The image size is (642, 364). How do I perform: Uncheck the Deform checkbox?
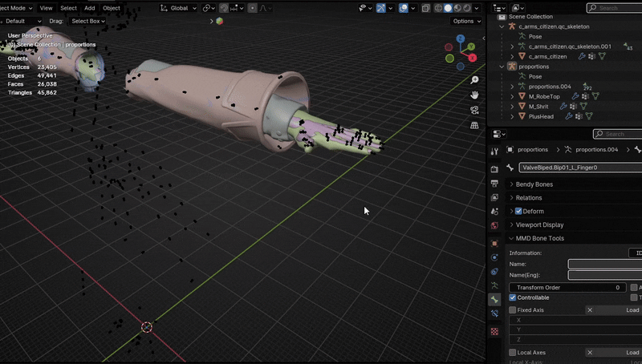coord(518,211)
